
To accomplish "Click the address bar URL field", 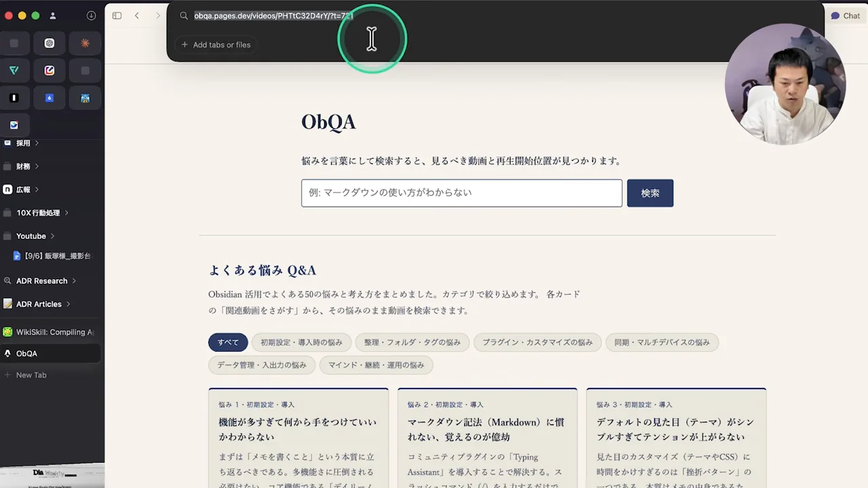I will coord(274,16).
